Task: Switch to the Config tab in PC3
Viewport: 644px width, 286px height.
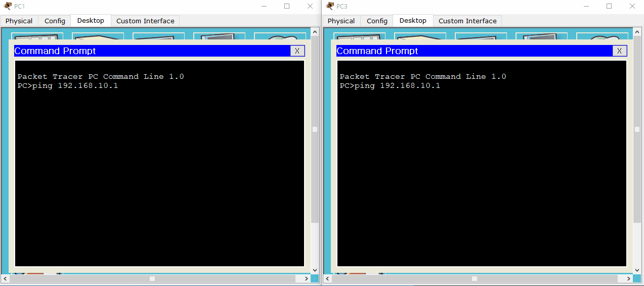Action: pos(377,21)
